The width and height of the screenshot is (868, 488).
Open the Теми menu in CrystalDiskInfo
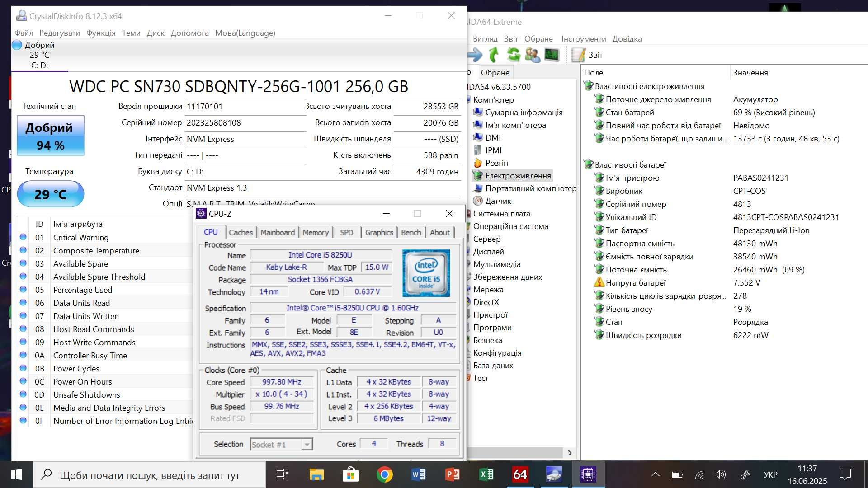coord(131,33)
